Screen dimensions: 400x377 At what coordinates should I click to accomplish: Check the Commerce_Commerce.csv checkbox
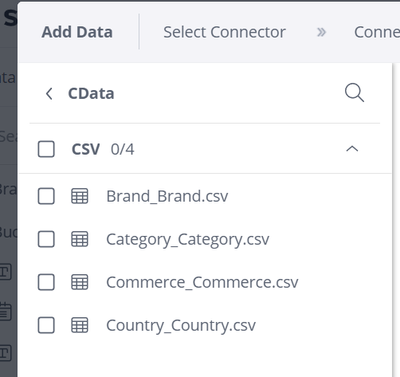(46, 282)
